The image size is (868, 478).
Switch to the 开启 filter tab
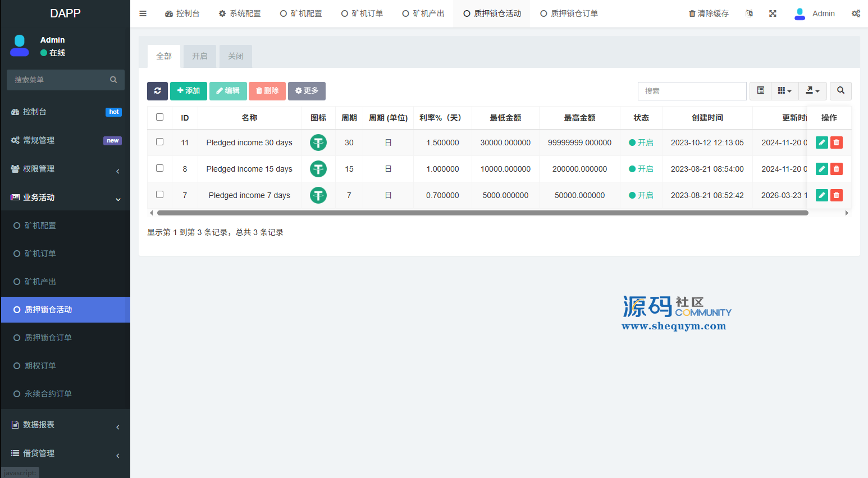click(199, 56)
